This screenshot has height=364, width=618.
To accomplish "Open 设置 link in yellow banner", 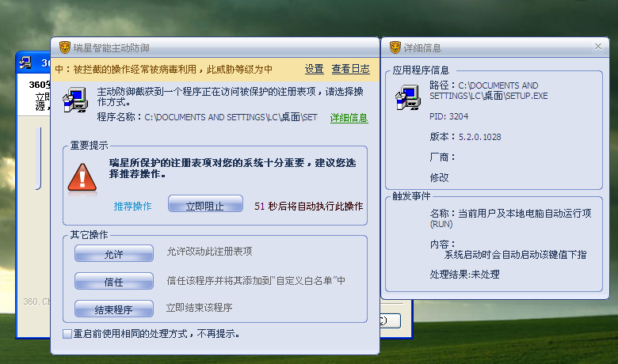I will click(x=314, y=70).
